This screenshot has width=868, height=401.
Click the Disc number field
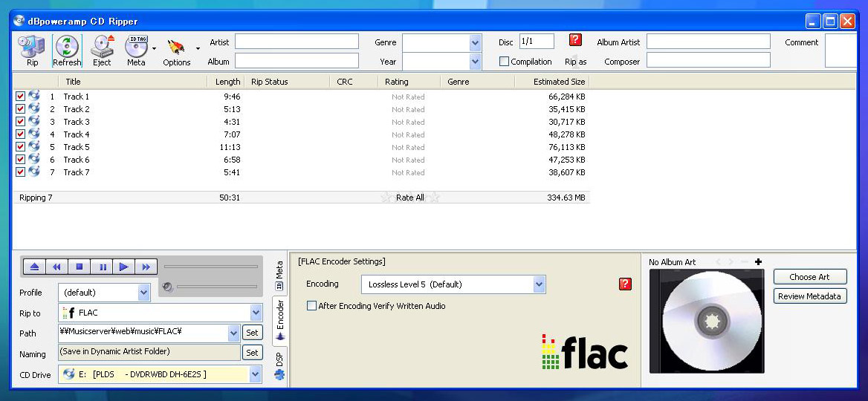coord(537,42)
